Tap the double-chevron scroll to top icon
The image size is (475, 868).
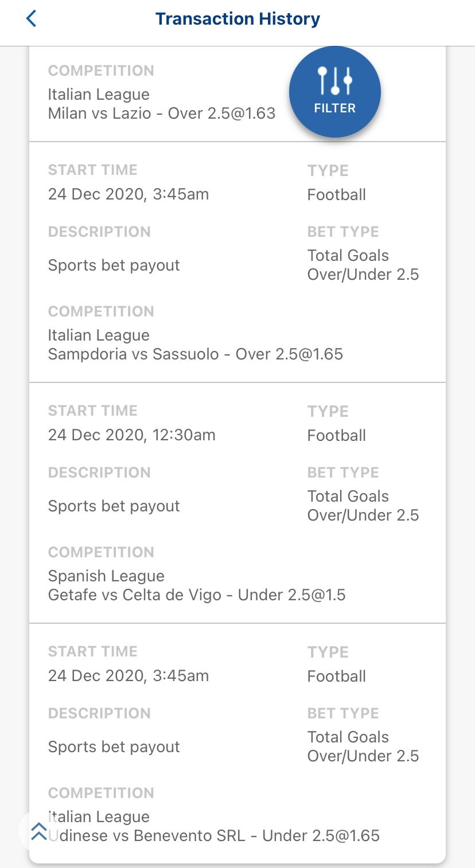(x=38, y=831)
